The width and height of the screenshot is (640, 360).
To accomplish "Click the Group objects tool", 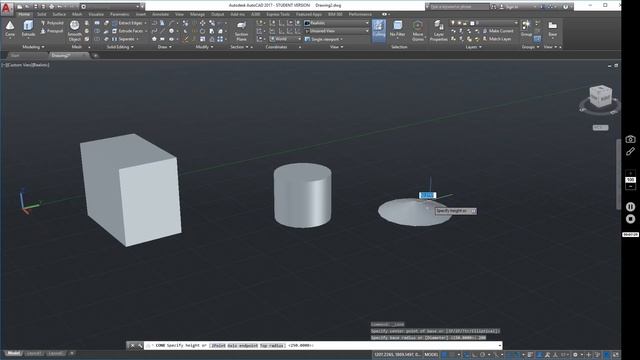I will click(526, 28).
